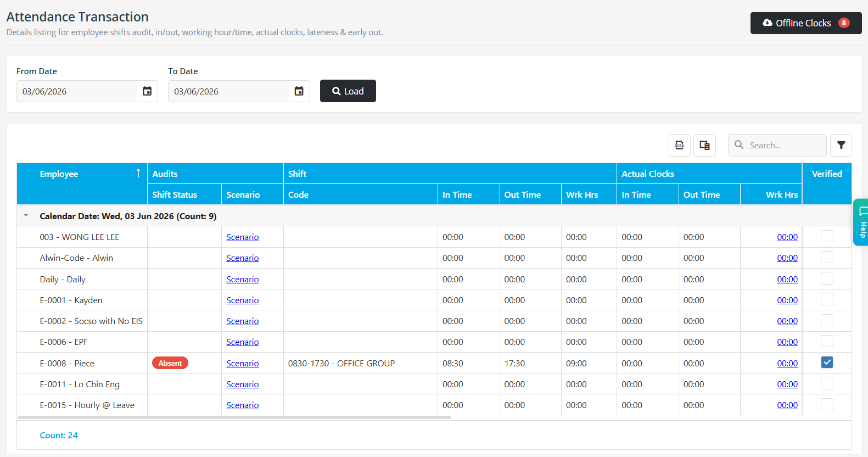Screen dimensions: 868x457
Task: Select the E-0015 - Hourly @ Leave employee cell
Action: pos(82,405)
